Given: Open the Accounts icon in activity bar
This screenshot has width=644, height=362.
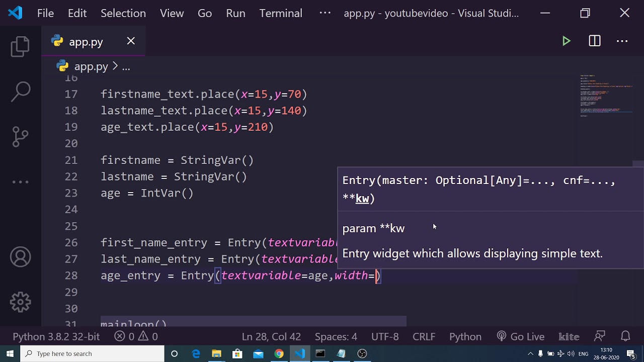Looking at the screenshot, I should (x=20, y=257).
